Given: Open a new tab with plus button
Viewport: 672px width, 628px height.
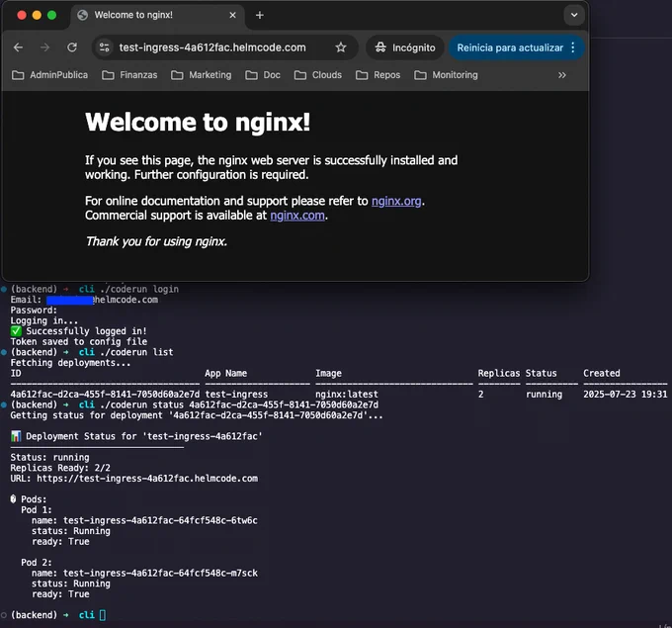Looking at the screenshot, I should [260, 16].
